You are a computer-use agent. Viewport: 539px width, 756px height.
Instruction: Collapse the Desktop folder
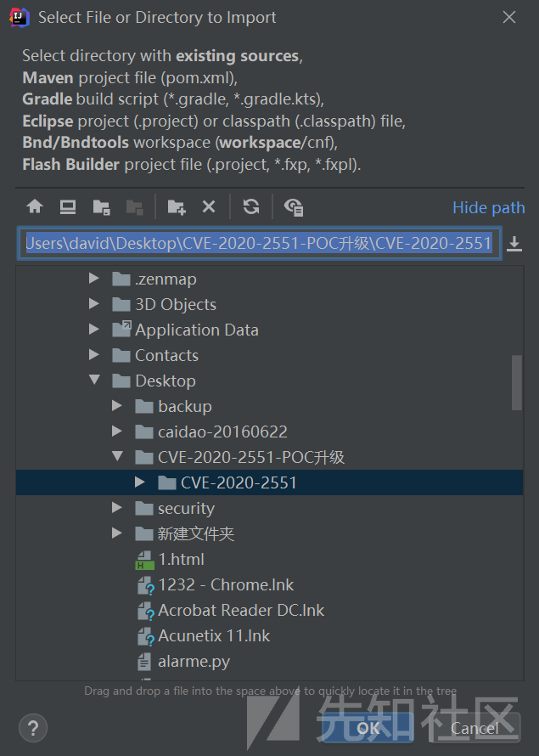tap(94, 380)
